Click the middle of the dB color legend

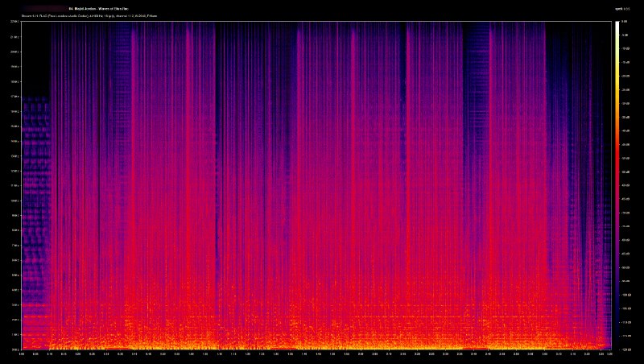click(x=617, y=185)
